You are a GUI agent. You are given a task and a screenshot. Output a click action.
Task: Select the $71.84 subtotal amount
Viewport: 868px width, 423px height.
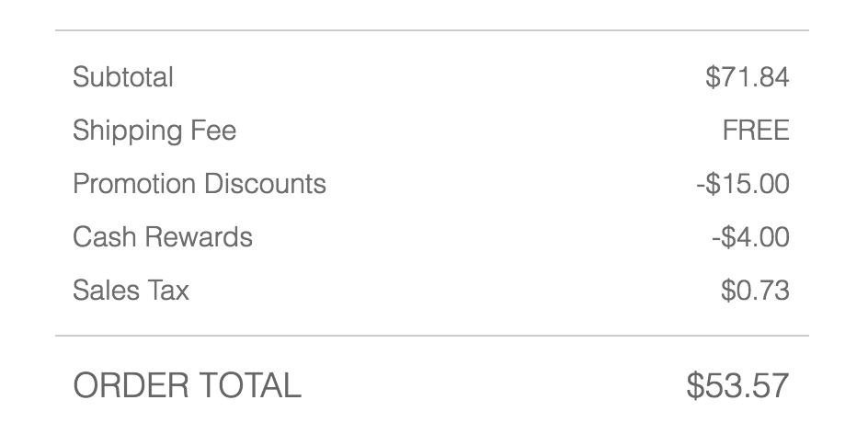[747, 77]
